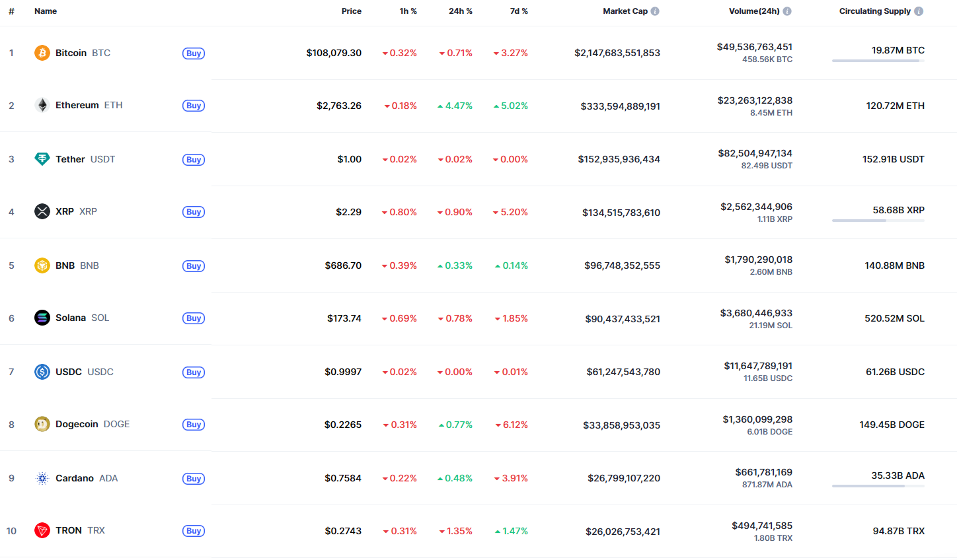Click the Solana logo icon

pos(42,318)
